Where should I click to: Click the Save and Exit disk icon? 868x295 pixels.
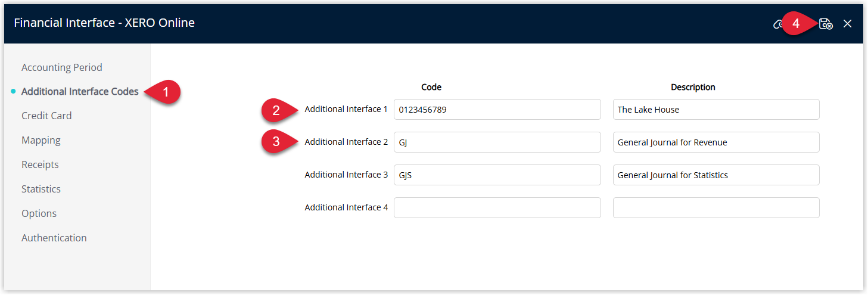[x=826, y=24]
